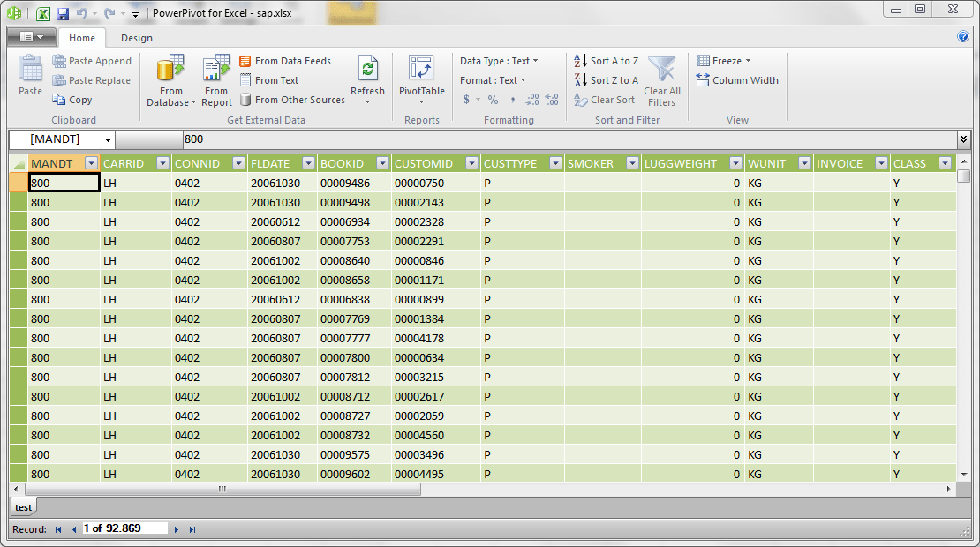Sort Z to A
The height and width of the screenshot is (547, 980).
pyautogui.click(x=607, y=80)
